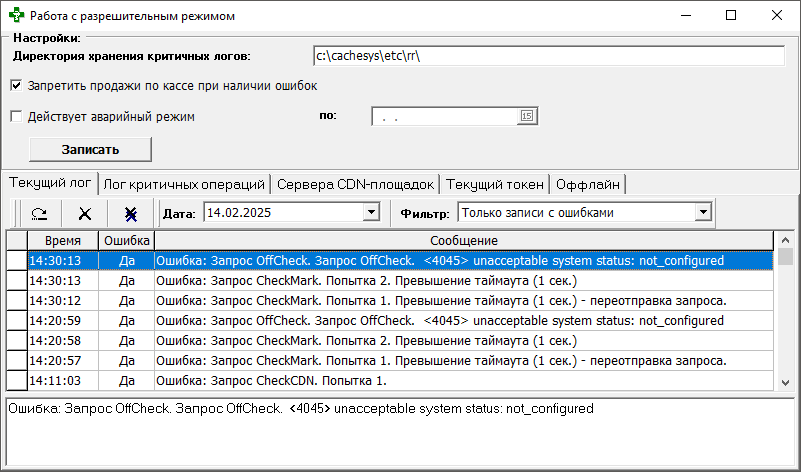Click the 'Ошибка' column header
The height and width of the screenshot is (472, 801).
click(126, 241)
